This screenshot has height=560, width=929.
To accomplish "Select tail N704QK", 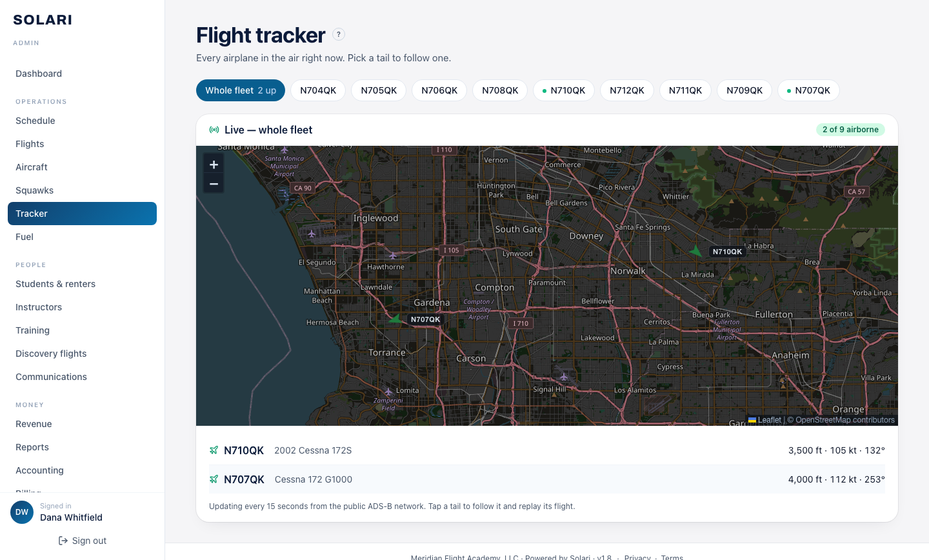I will (x=318, y=90).
